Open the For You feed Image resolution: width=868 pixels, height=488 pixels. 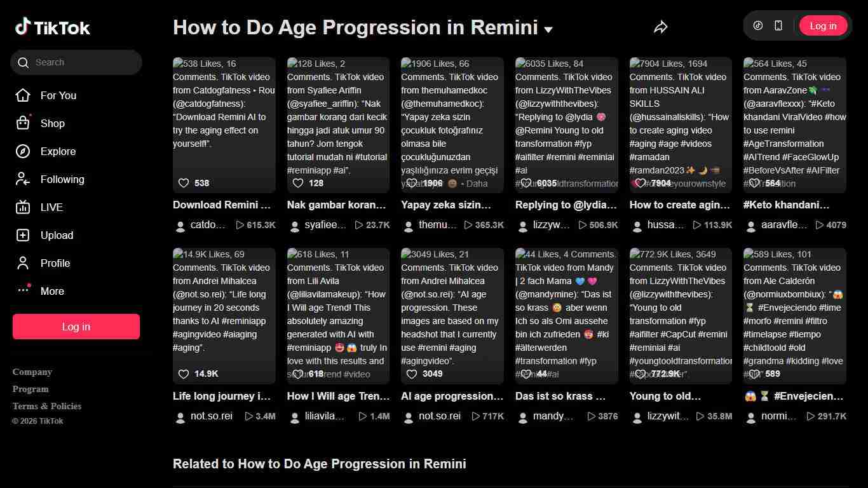click(x=58, y=95)
